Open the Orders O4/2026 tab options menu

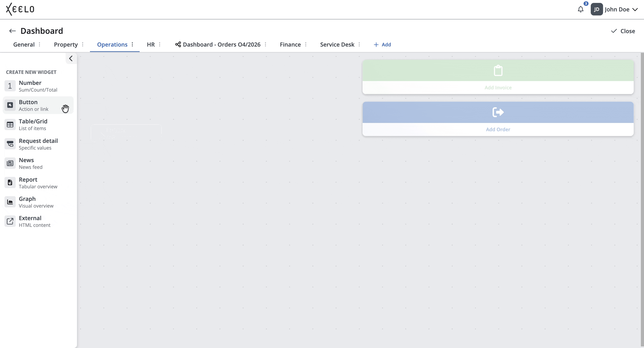tap(265, 45)
